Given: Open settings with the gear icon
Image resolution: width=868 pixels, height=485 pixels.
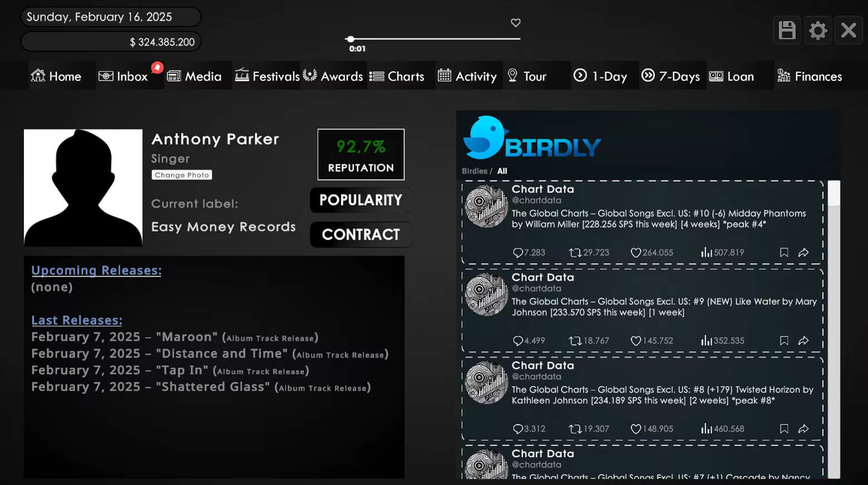Looking at the screenshot, I should click(817, 30).
